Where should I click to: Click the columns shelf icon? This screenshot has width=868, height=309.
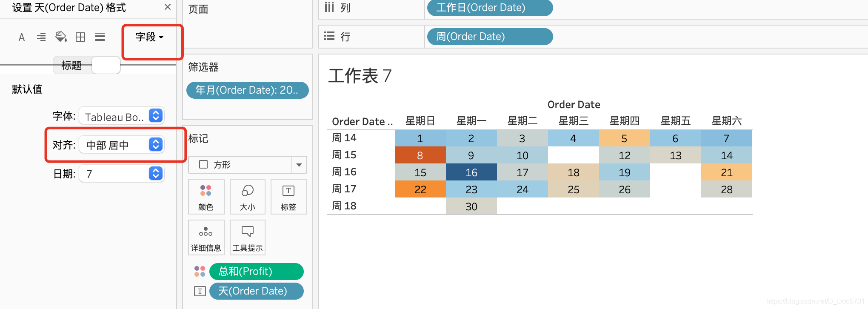(329, 7)
